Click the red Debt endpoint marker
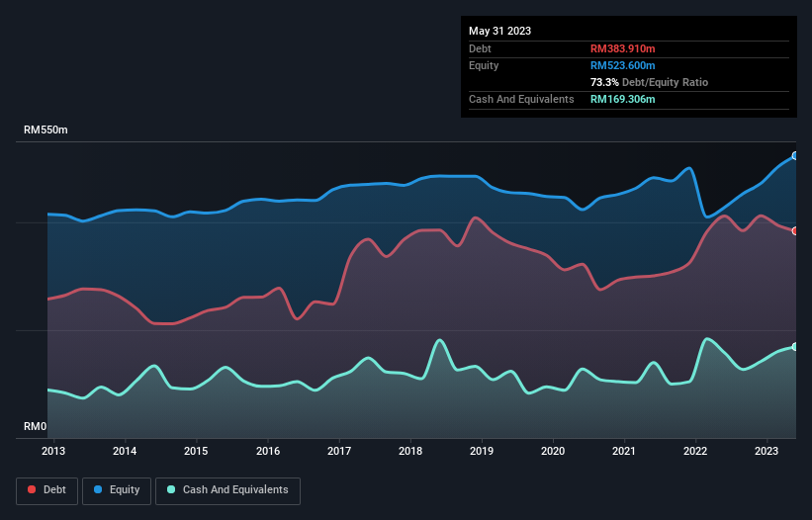 coord(795,231)
